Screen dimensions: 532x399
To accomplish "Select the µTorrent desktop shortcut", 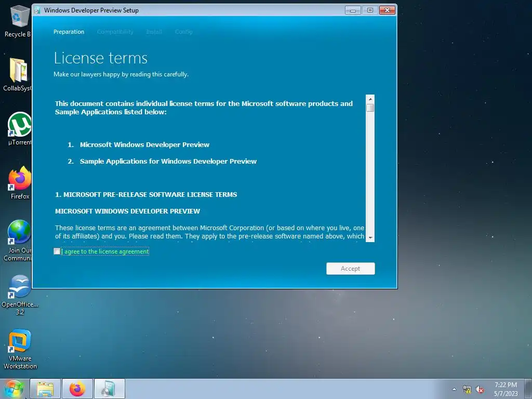I will pos(20,129).
